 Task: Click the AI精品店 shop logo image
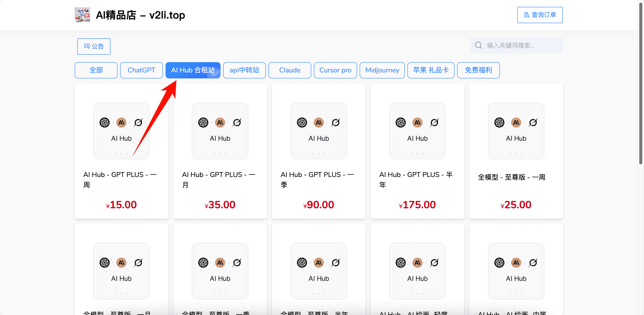(82, 15)
